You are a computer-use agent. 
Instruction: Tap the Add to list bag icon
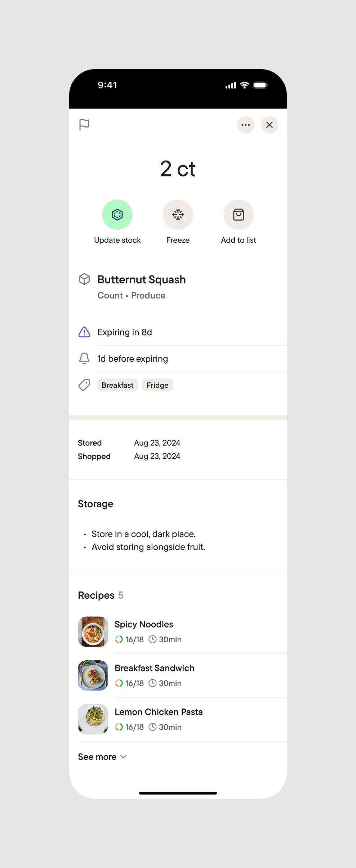[239, 215]
